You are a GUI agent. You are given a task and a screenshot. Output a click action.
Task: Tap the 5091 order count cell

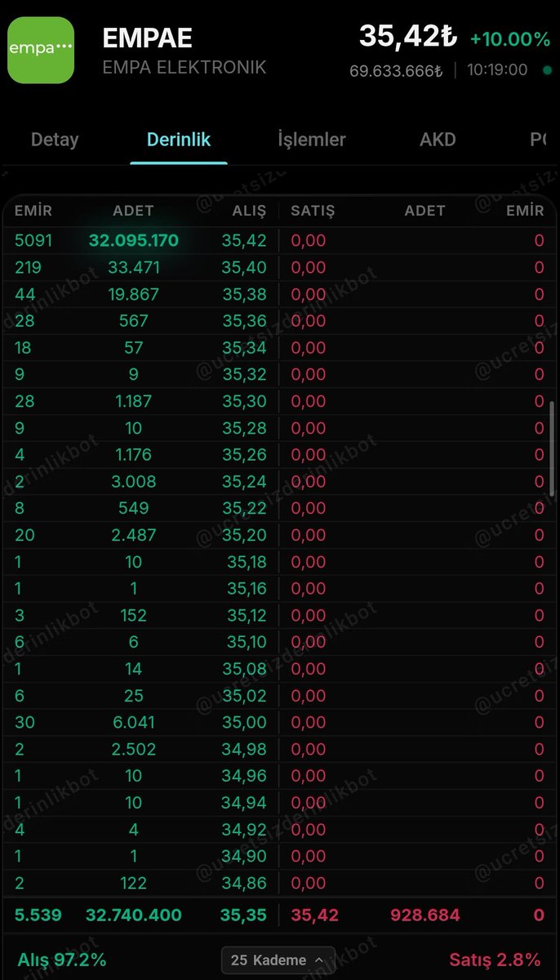coord(33,241)
